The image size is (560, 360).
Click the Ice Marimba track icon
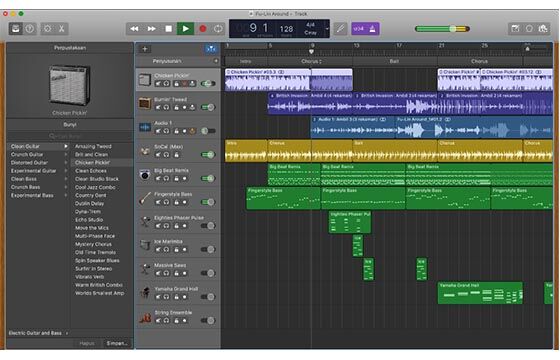tap(145, 245)
